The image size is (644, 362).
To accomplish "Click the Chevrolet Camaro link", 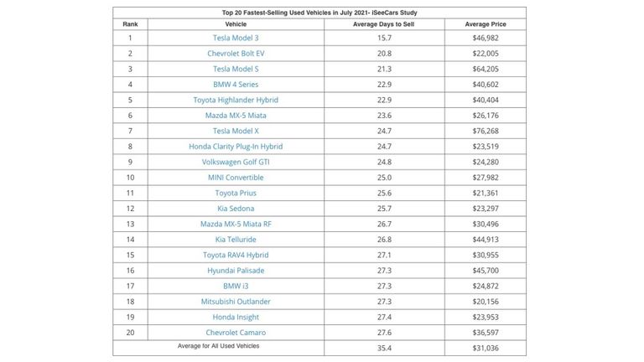I will click(236, 333).
